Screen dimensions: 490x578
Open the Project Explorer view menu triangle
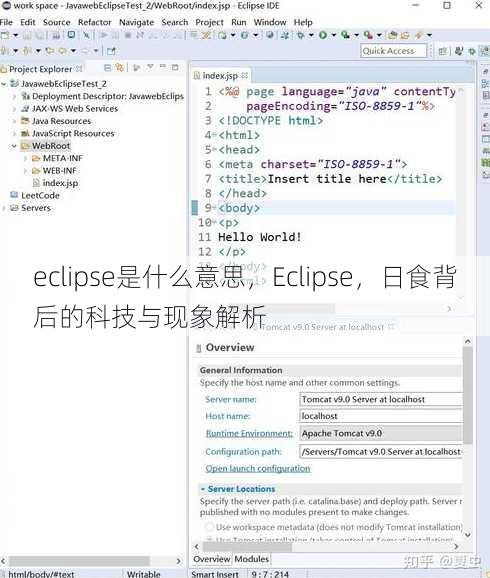pyautogui.click(x=150, y=67)
